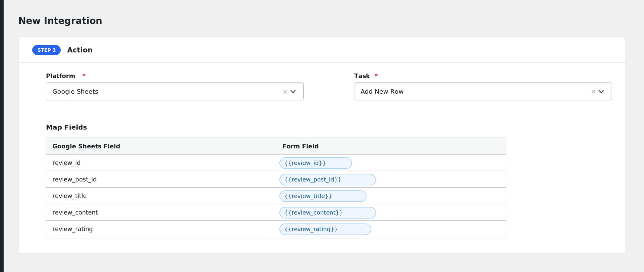Viewport: 644px width, 272px height.
Task: Expand the Platform dropdown arrow
Action: pos(293,92)
